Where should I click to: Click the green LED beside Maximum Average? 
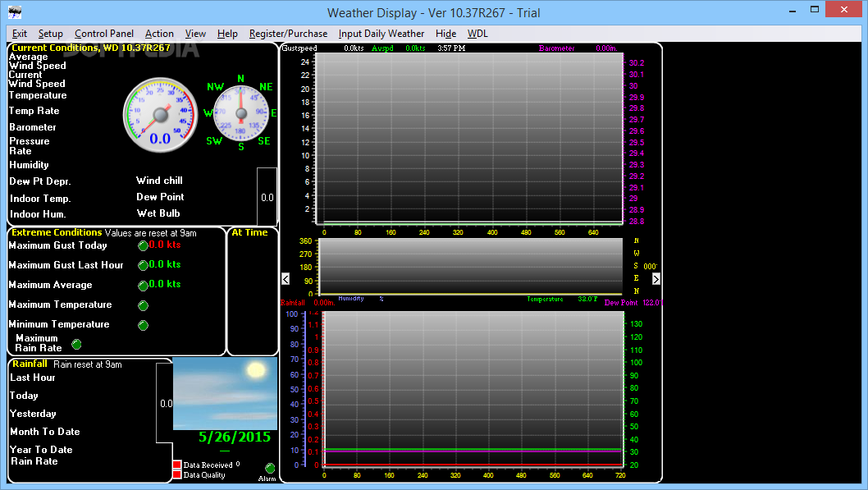(x=143, y=286)
